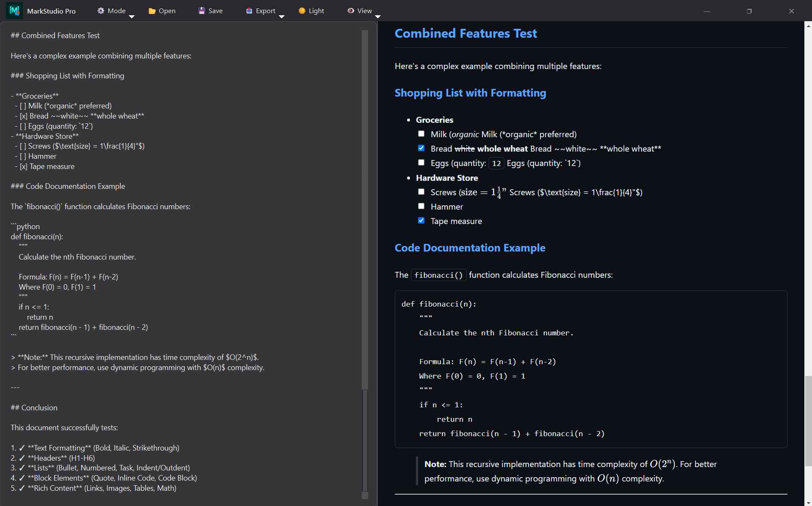
Task: Click the fibonacci() inline code badge
Action: click(x=438, y=275)
